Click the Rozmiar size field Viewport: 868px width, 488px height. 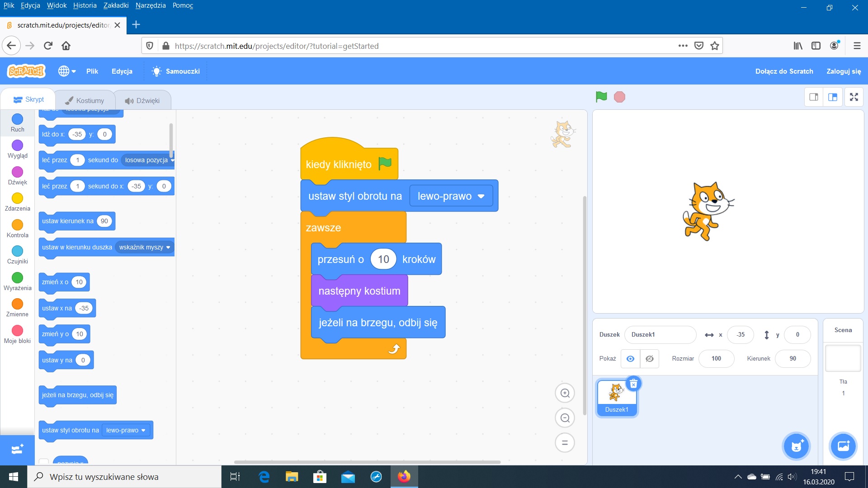[716, 358]
